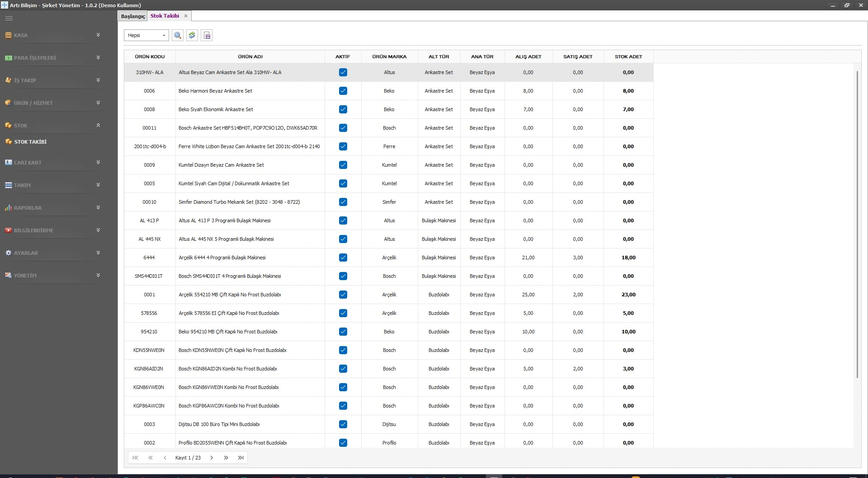The height and width of the screenshot is (478, 868).
Task: Click the STOK TAKİBİ submenu icon
Action: 9,142
